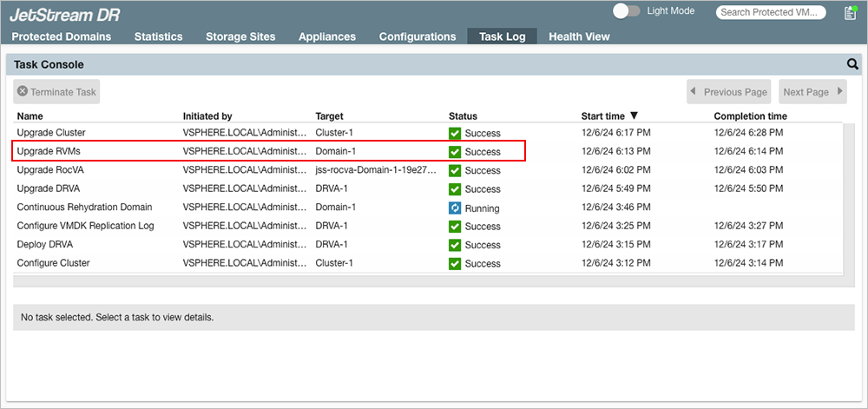Click the green Success icon for Upgrade Cluster
Image resolution: width=868 pixels, height=409 pixels.
pos(455,133)
